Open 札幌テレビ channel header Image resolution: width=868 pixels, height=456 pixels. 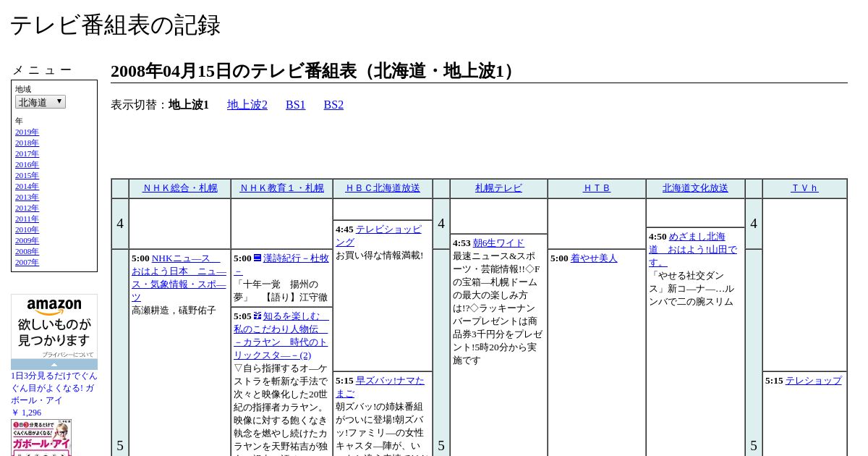click(x=498, y=188)
